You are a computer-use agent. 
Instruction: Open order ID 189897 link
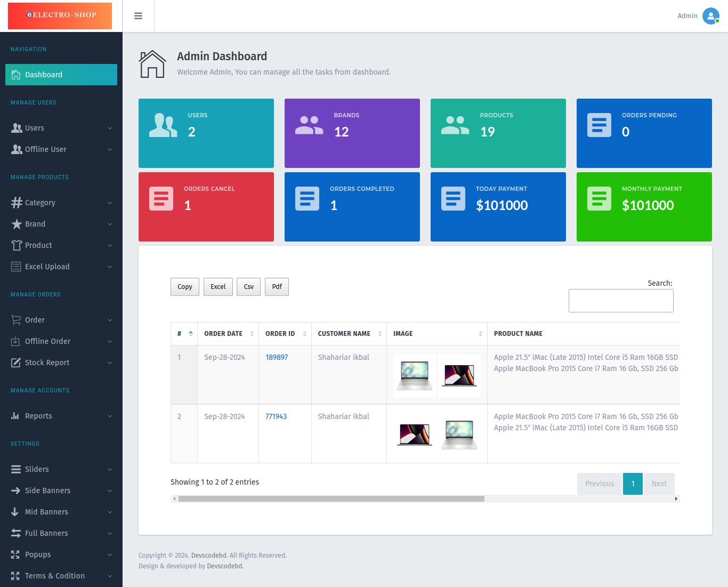pos(277,357)
